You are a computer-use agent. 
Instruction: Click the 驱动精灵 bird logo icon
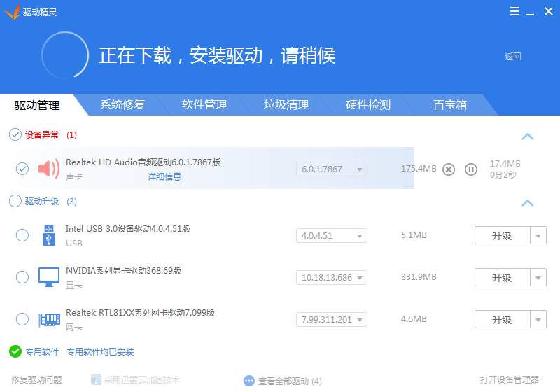pyautogui.click(x=12, y=12)
